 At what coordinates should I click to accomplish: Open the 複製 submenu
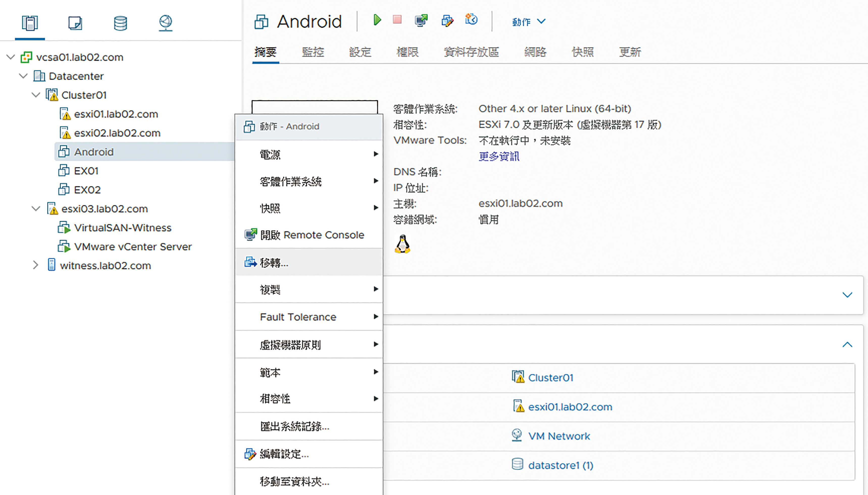(x=309, y=289)
